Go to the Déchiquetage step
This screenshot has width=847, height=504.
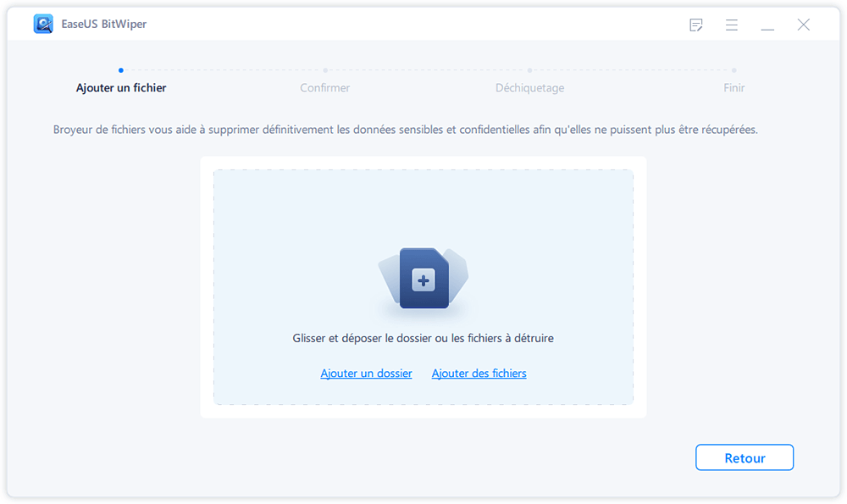529,88
